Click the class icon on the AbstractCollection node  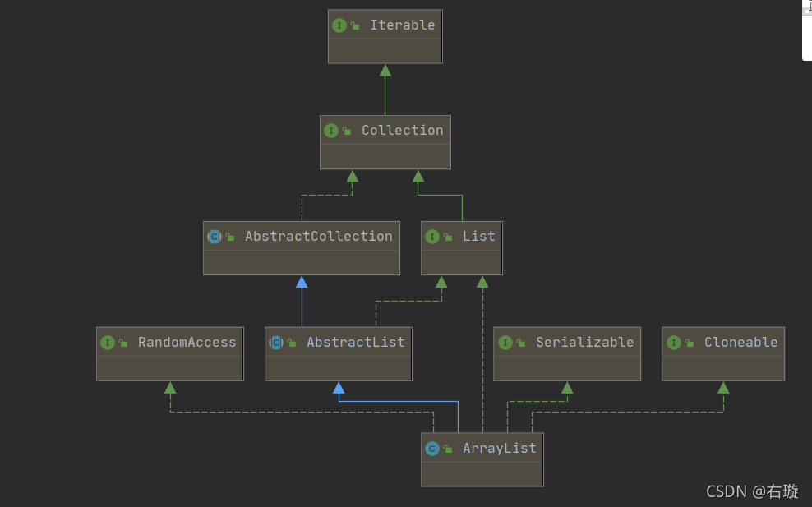tap(215, 236)
